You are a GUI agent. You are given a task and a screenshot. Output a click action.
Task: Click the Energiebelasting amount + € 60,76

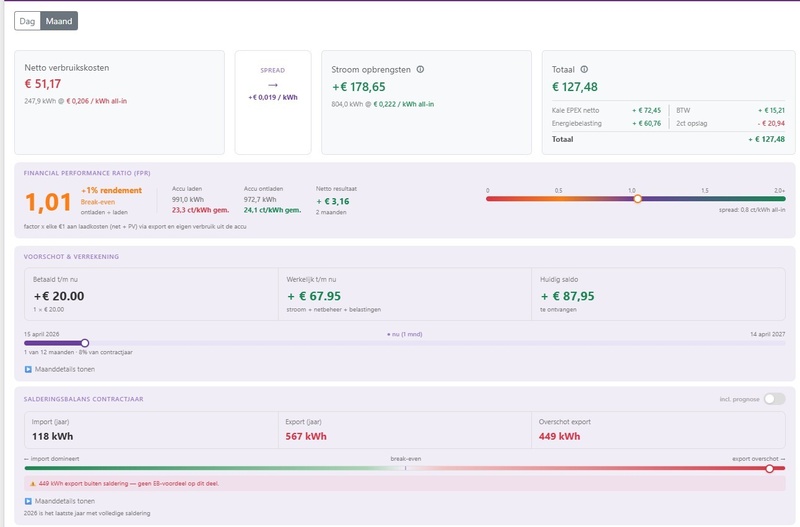click(646, 123)
